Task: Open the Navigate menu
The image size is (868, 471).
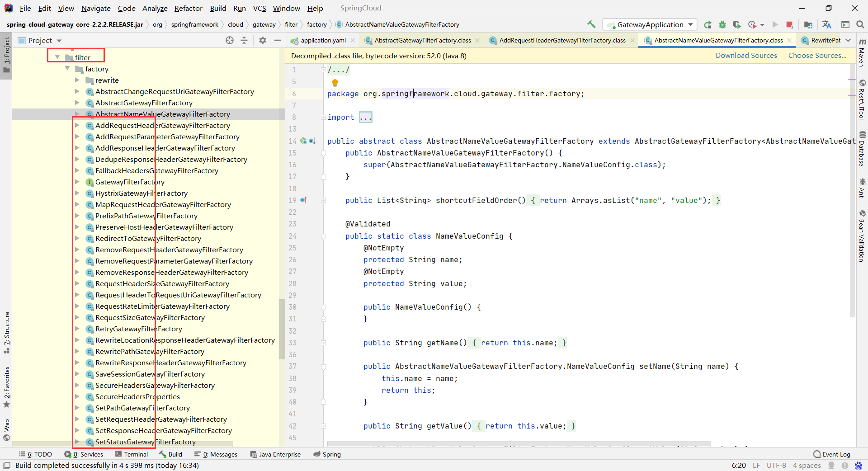Action: click(96, 8)
